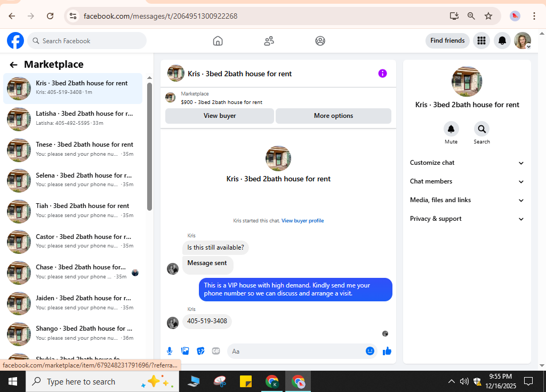This screenshot has width=546, height=392.
Task: Open the emoji picker in message box
Action: (x=370, y=351)
